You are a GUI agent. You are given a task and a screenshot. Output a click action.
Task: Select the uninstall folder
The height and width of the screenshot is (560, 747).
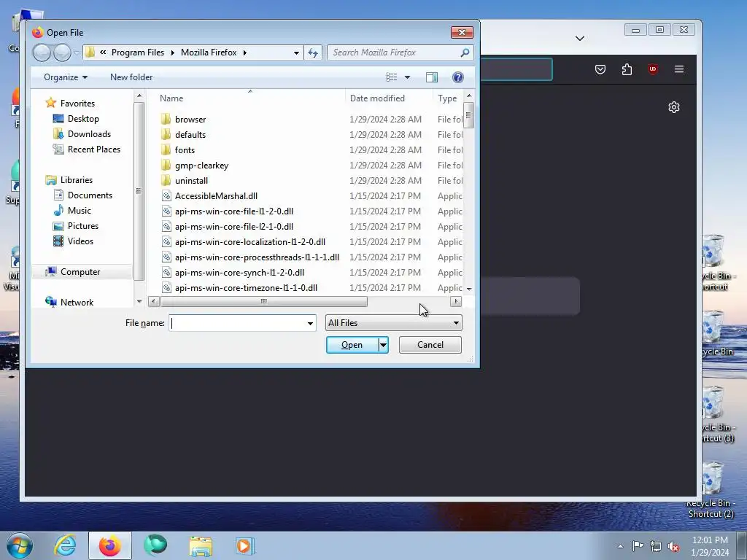coord(192,181)
